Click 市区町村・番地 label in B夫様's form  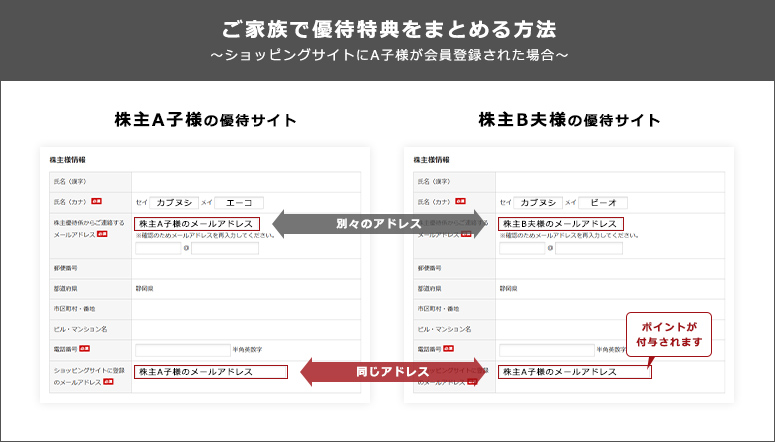[x=438, y=309]
